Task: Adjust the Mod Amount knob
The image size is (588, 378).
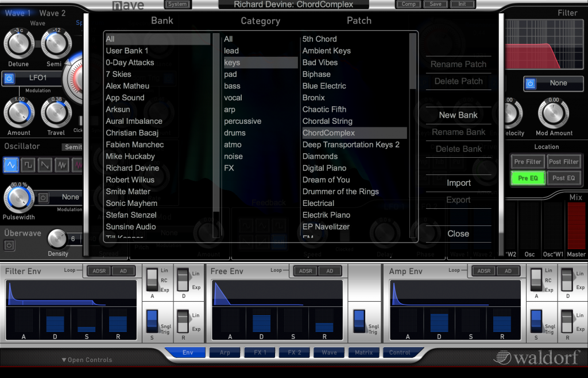Action: [x=554, y=114]
